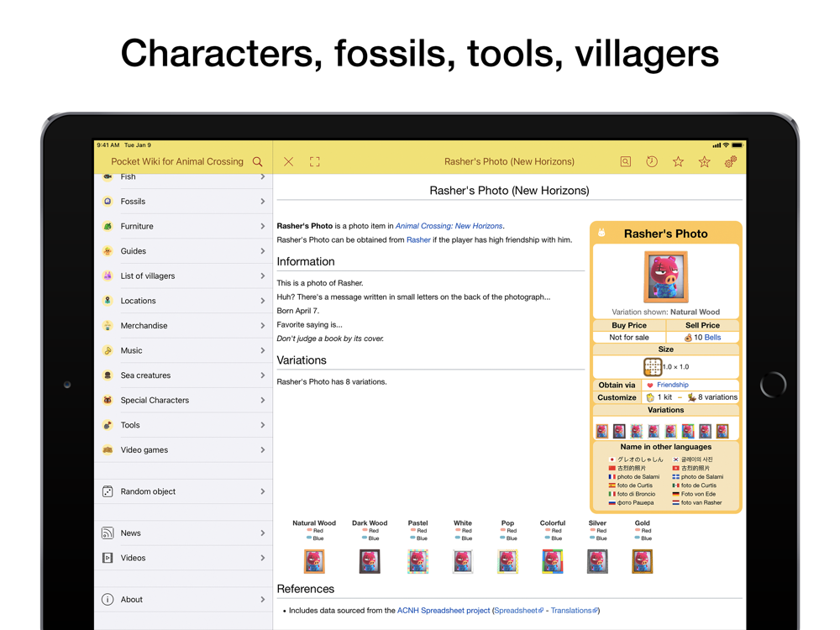
Task: Open the Spreadsheet external link
Action: (518, 611)
